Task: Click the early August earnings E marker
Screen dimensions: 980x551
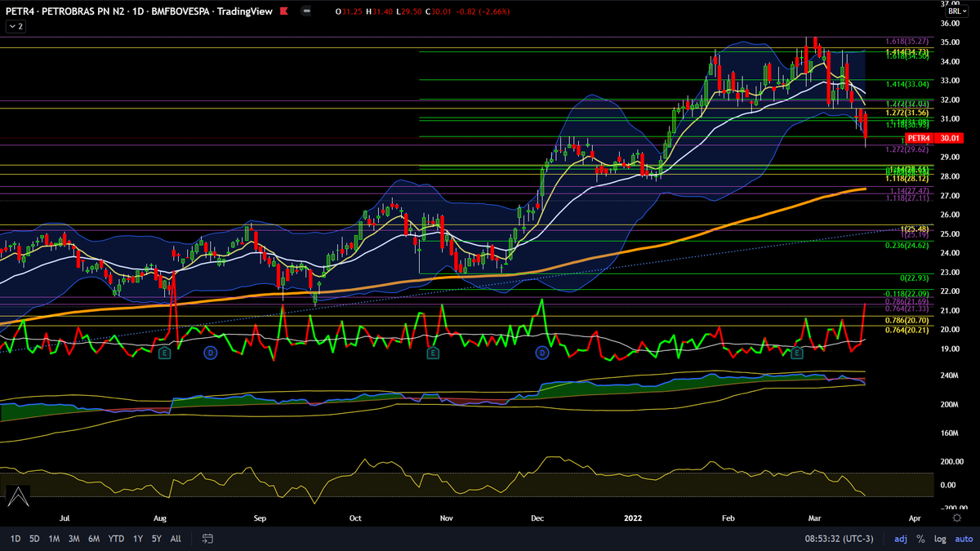Action: point(164,353)
